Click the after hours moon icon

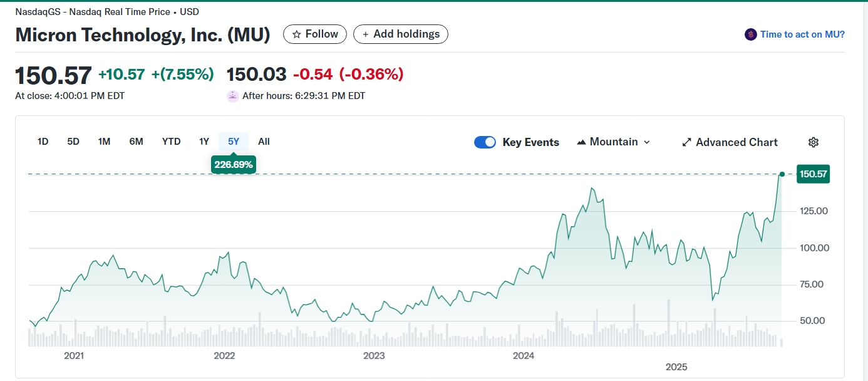[x=232, y=96]
